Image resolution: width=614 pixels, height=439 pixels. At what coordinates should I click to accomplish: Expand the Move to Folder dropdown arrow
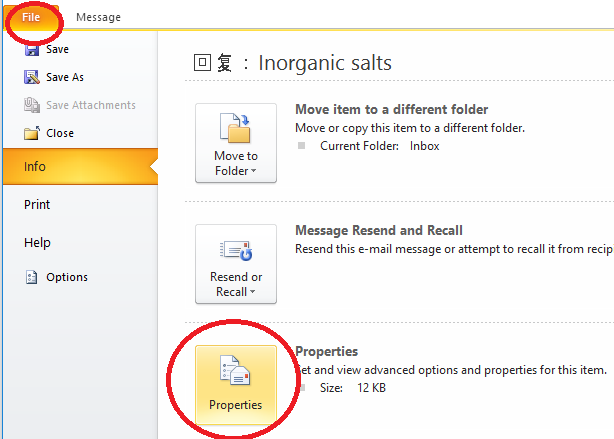(253, 171)
